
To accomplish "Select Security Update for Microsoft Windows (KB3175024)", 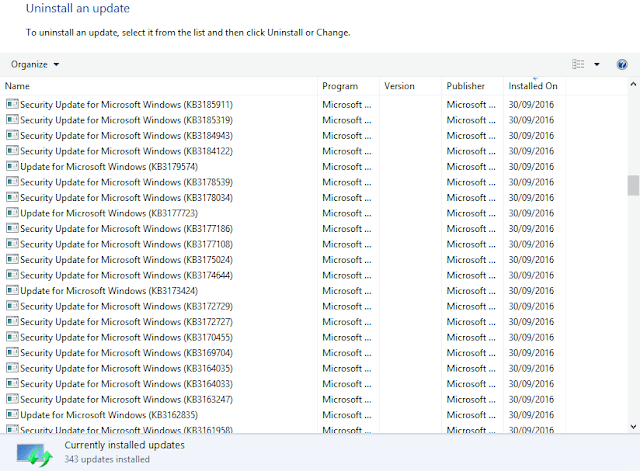I will [x=127, y=260].
